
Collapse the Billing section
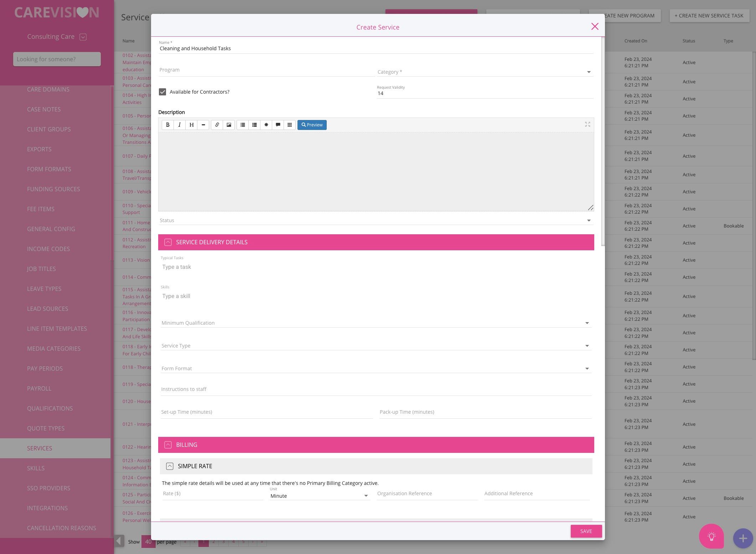click(168, 445)
